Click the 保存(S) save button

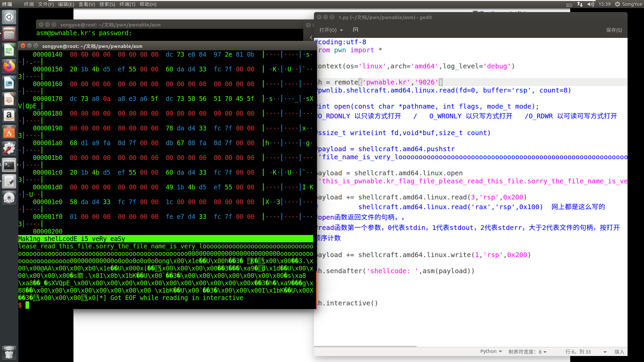[614, 30]
